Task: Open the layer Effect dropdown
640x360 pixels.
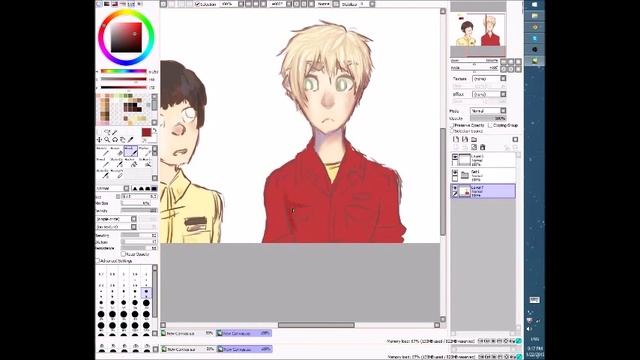Action: point(503,94)
